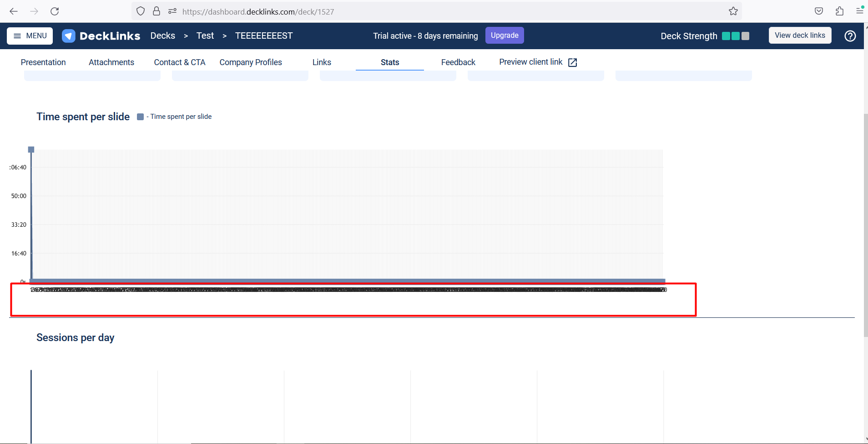Image resolution: width=868 pixels, height=444 pixels.
Task: Click the DeckLinks logo icon
Action: (69, 36)
